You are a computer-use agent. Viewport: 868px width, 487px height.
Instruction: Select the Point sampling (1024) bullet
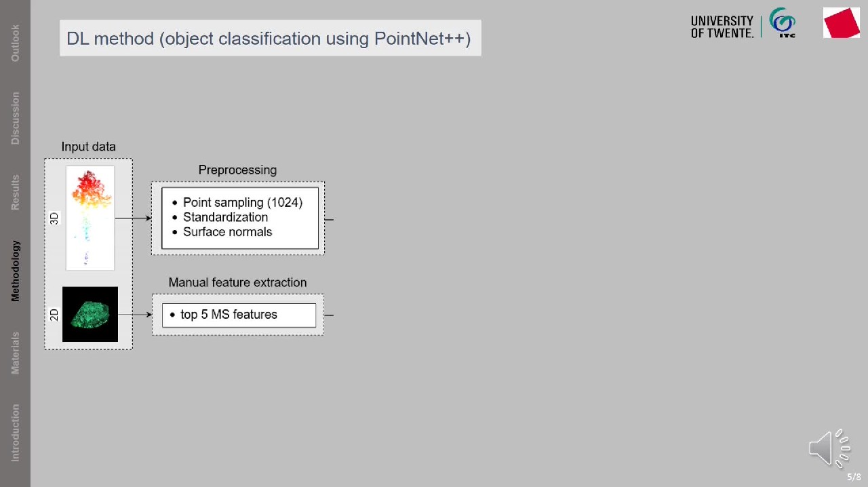coord(242,202)
